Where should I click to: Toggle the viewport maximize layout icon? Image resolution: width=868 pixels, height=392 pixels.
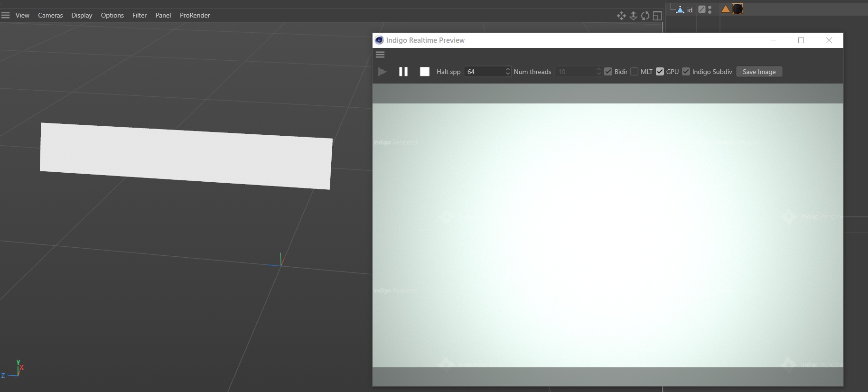(657, 16)
